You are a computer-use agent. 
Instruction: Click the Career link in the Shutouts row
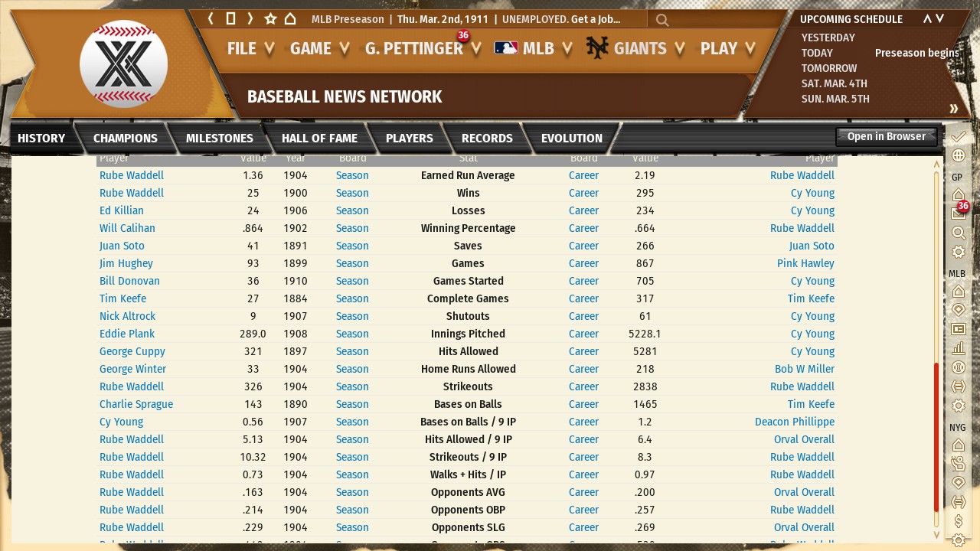coord(583,316)
